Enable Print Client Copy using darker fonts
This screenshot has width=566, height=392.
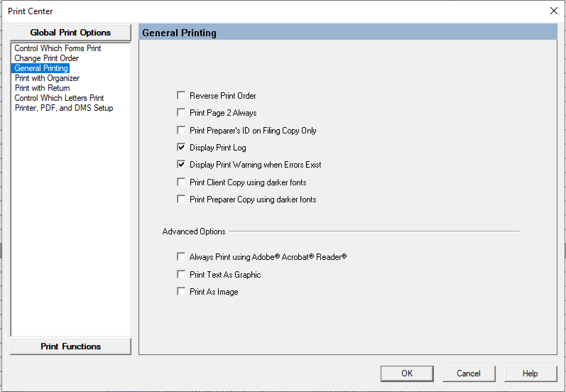(x=181, y=182)
